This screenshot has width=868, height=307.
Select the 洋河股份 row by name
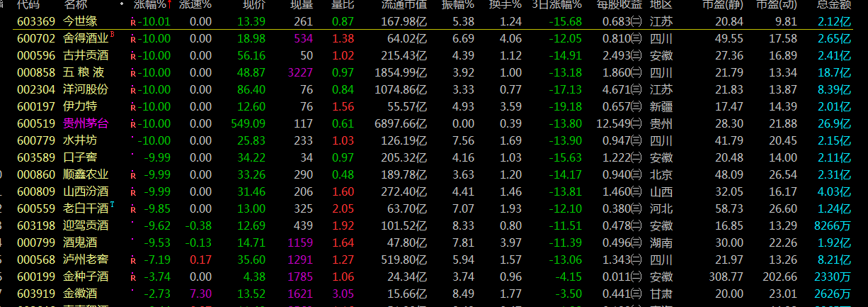tap(86, 89)
